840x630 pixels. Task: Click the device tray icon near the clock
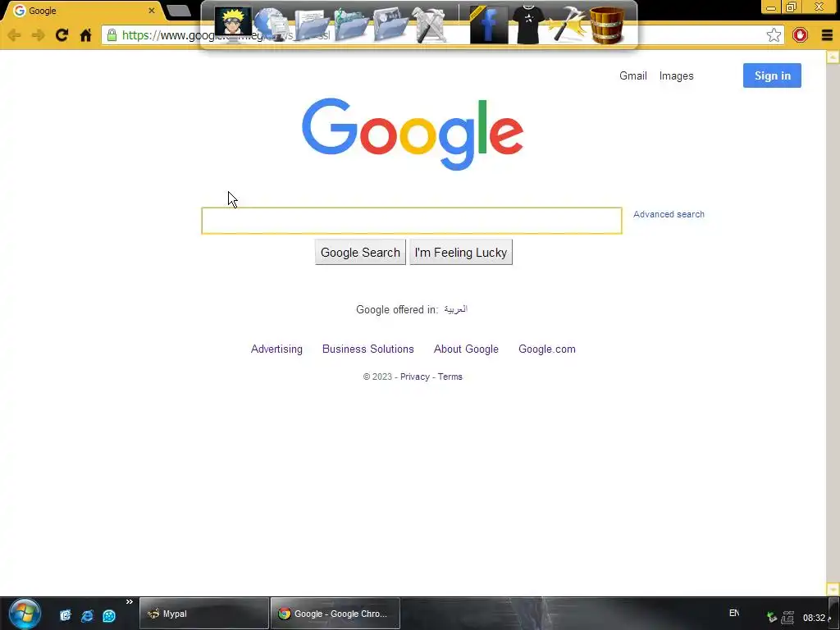787,618
